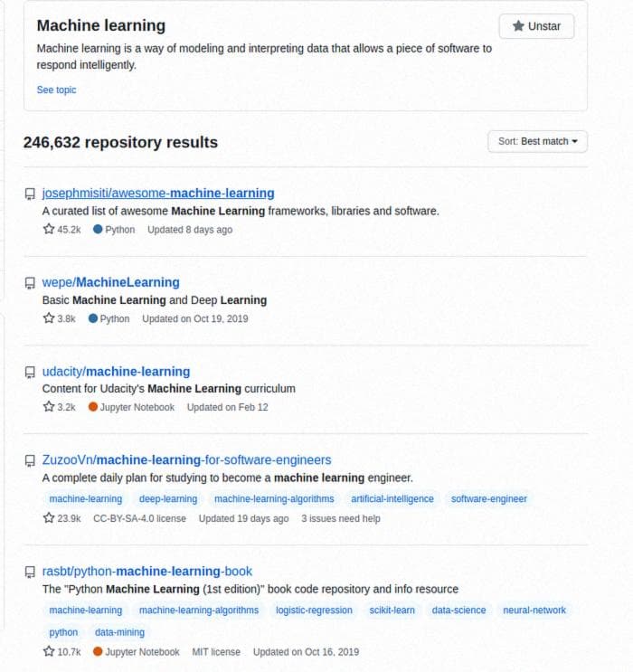Click the 3 issues need help link

pos(341,518)
